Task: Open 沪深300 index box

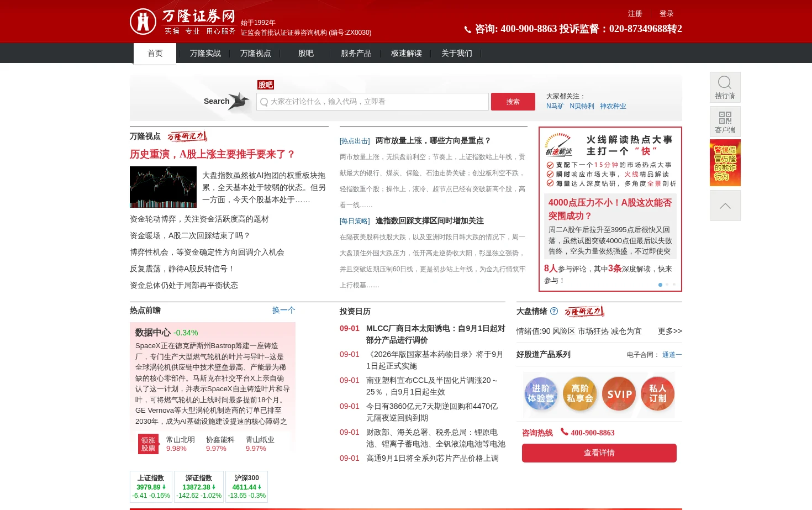Action: point(246,487)
